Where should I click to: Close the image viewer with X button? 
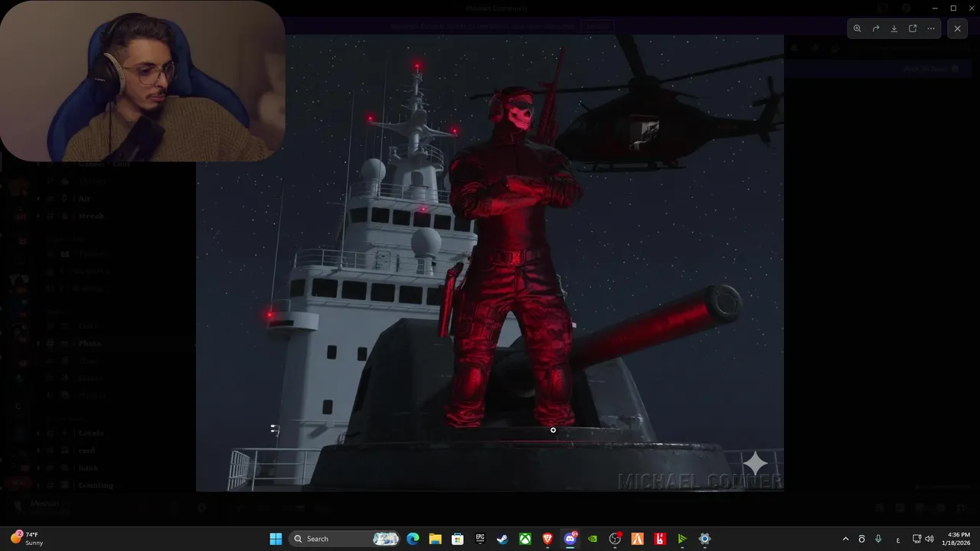click(957, 28)
